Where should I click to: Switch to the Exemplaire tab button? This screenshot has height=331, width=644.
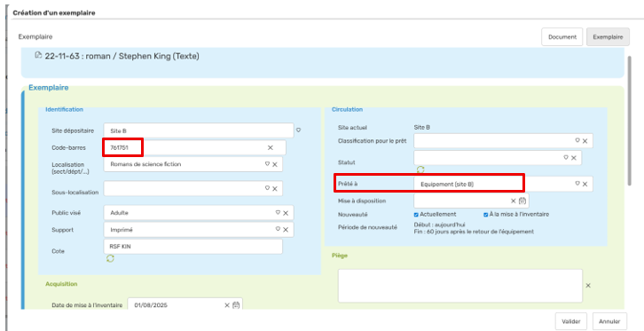pyautogui.click(x=608, y=37)
